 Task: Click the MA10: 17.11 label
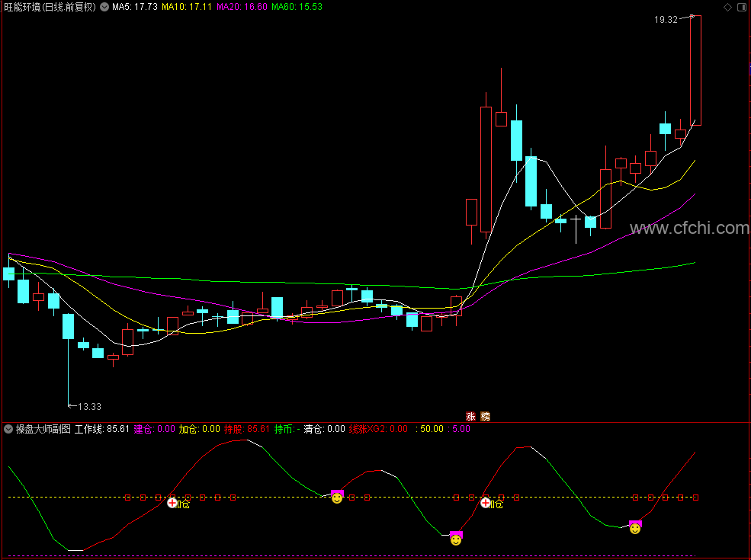(x=187, y=7)
